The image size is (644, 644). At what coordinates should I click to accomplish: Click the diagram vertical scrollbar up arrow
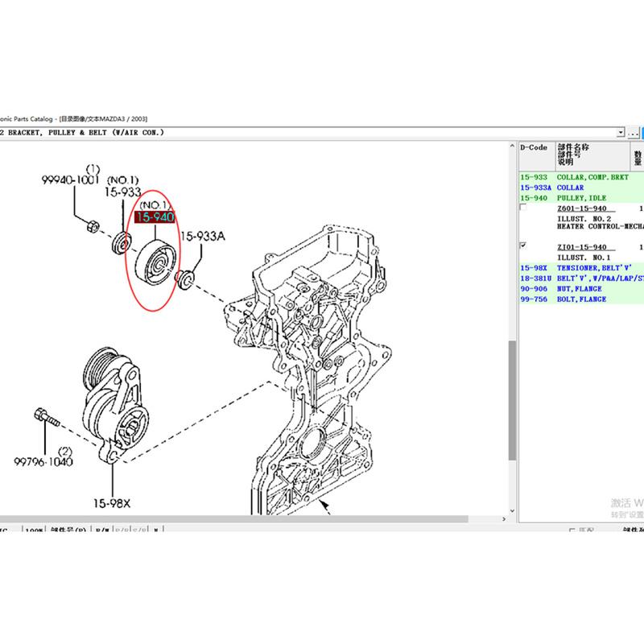tap(512, 146)
